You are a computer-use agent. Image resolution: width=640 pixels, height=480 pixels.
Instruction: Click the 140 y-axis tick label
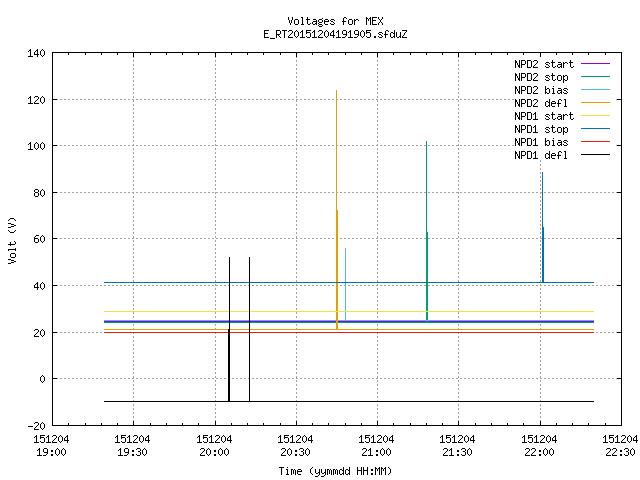click(x=36, y=53)
